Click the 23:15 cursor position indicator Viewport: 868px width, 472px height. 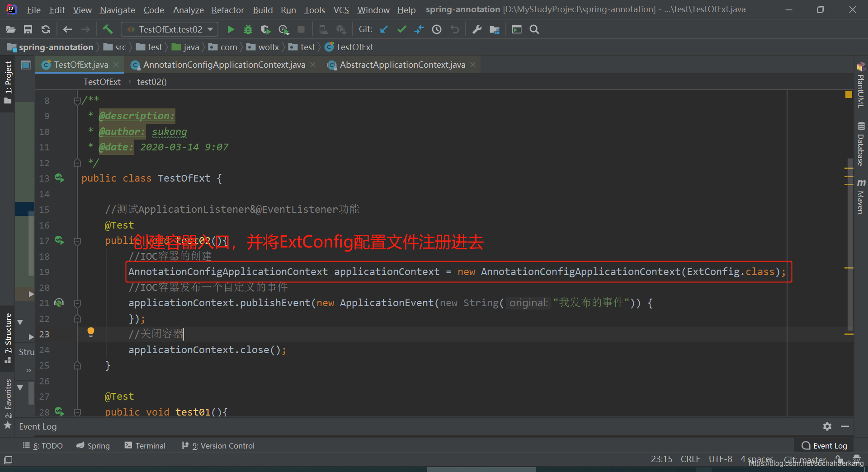pyautogui.click(x=661, y=459)
